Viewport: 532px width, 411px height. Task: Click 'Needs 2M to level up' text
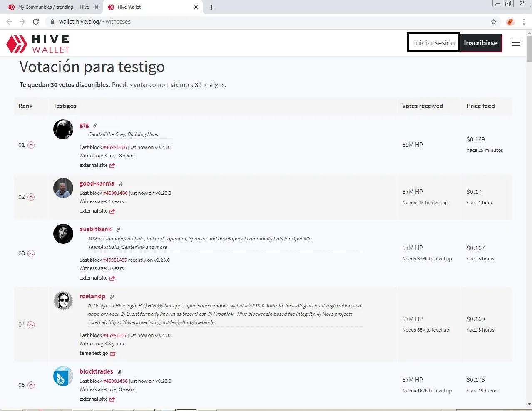[x=425, y=203]
